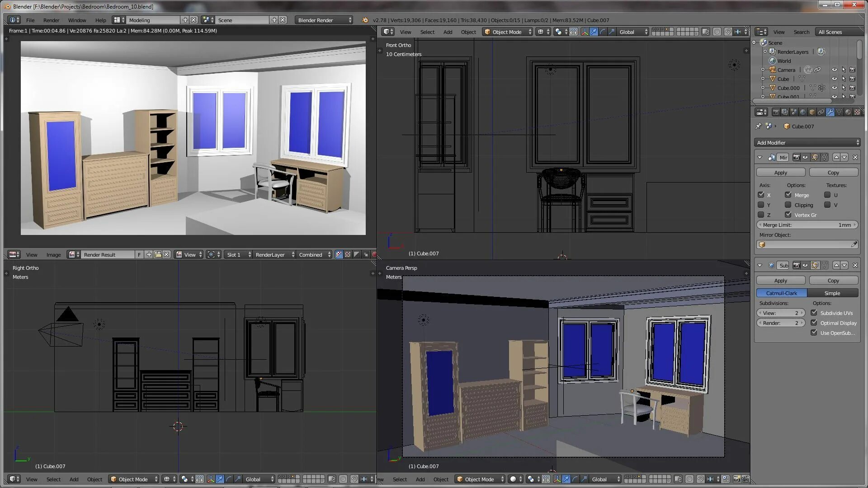Select the Simple subdivision type button

[x=832, y=293]
